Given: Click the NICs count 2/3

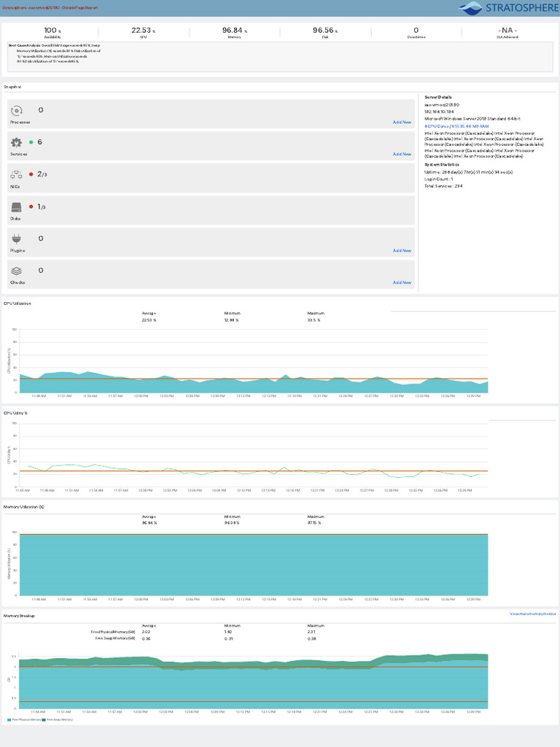Looking at the screenshot, I should pos(42,174).
